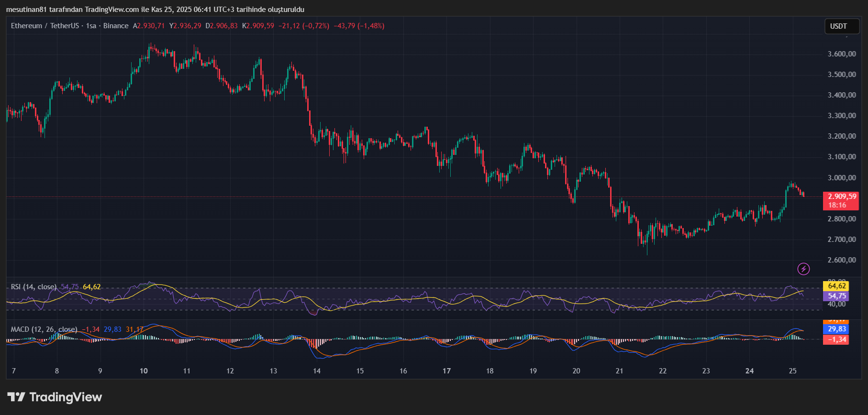Select the MACD (12, 26, close) indicator label
The width and height of the screenshot is (868, 415).
[44, 329]
